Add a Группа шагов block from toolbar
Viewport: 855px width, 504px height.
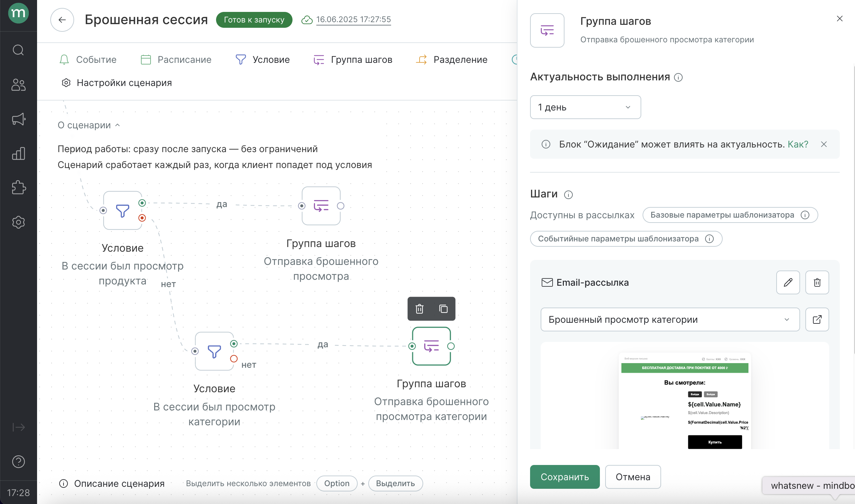pos(353,60)
